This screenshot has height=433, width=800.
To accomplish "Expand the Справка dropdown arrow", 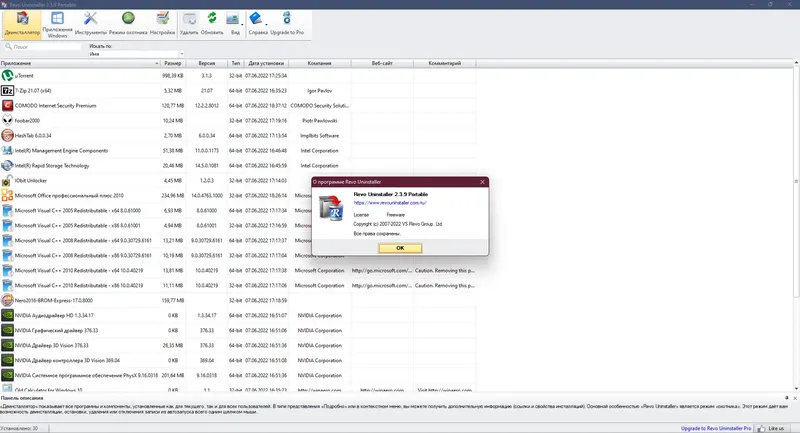I will [266, 25].
